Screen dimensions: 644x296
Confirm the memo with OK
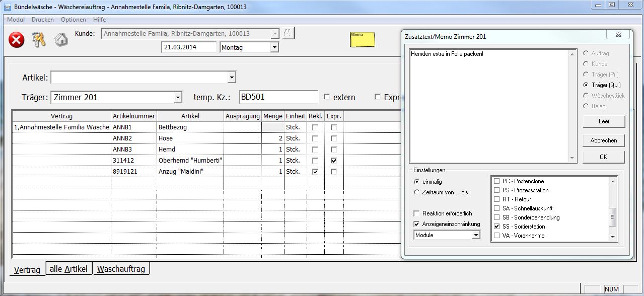(604, 157)
